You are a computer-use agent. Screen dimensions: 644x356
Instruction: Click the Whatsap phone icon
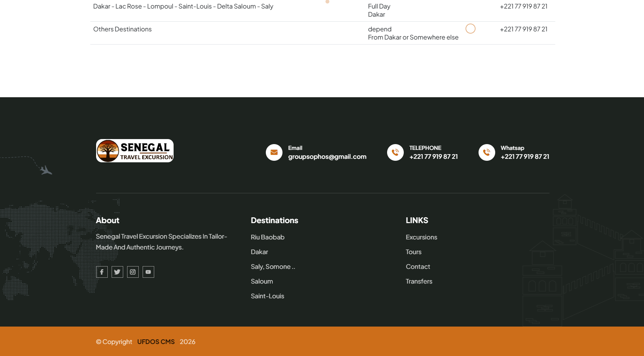(x=487, y=153)
